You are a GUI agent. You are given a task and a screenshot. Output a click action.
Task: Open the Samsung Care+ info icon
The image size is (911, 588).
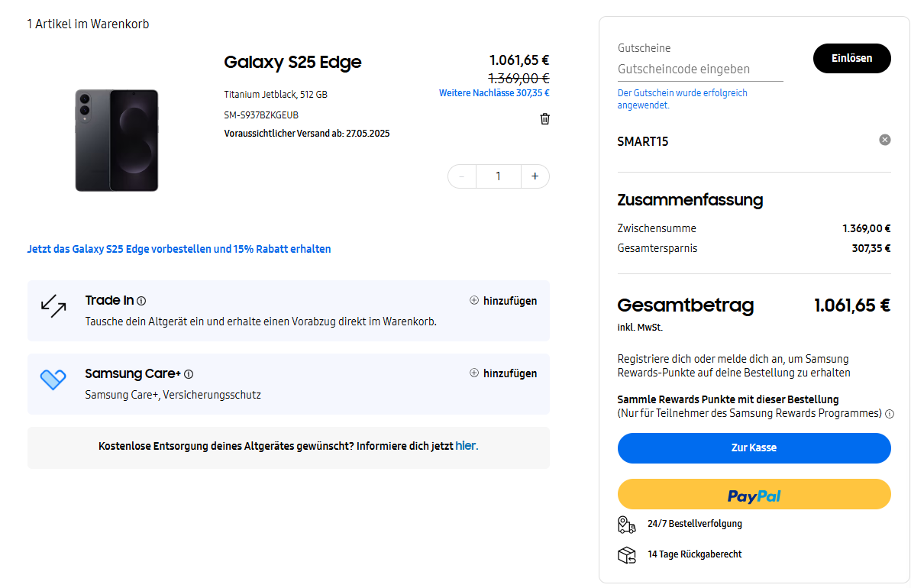(x=189, y=374)
